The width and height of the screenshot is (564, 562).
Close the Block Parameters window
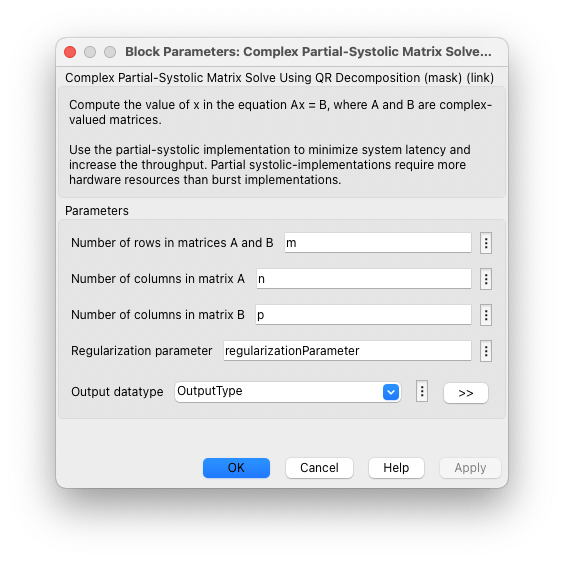pos(70,52)
